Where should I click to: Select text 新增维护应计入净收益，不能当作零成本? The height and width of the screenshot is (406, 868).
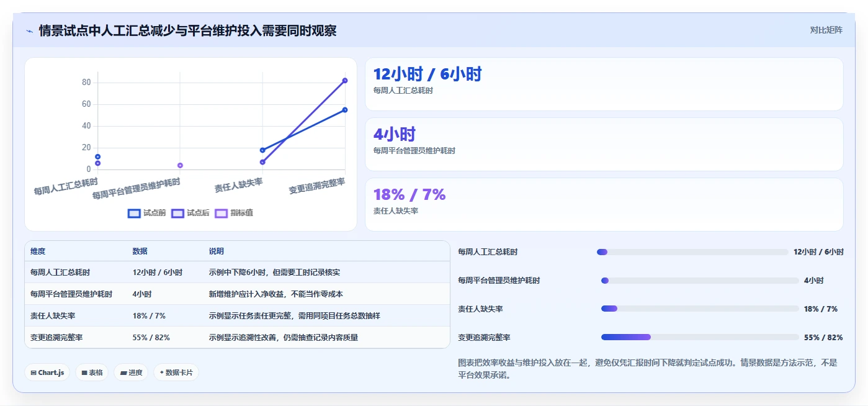[x=276, y=294]
